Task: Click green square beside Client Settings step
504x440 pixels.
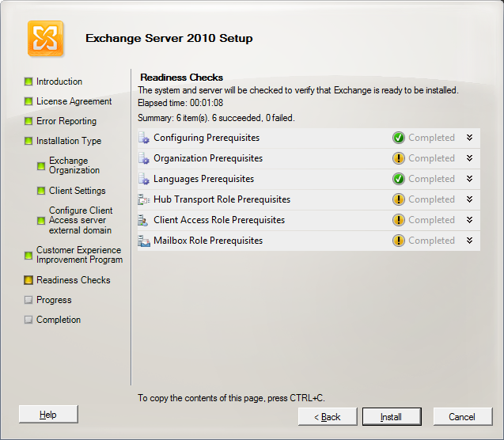Action: point(41,191)
